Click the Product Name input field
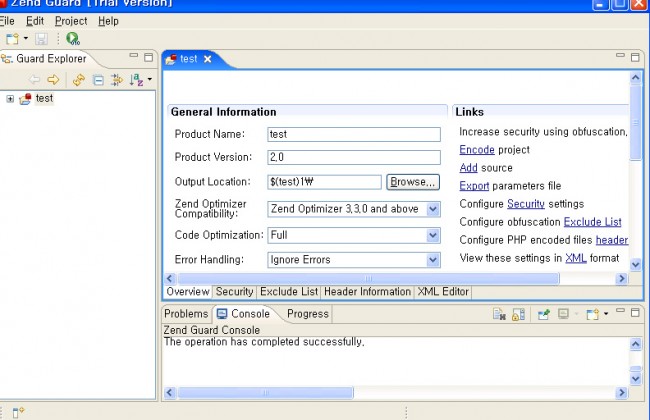This screenshot has width=650, height=420. tap(353, 134)
